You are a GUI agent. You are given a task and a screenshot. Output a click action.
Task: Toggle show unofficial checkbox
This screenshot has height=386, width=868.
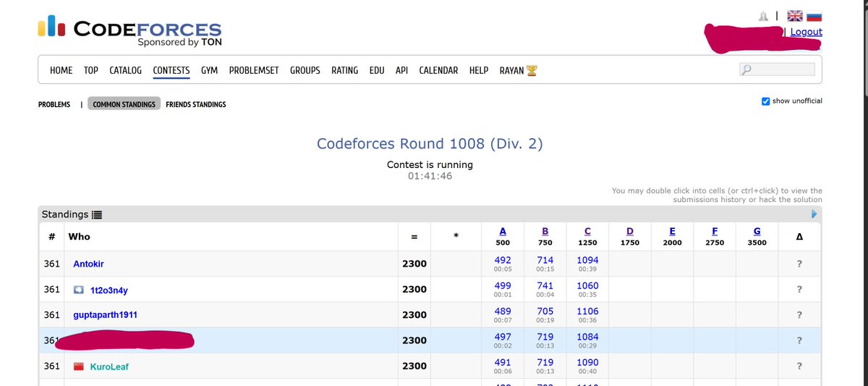[x=766, y=101]
